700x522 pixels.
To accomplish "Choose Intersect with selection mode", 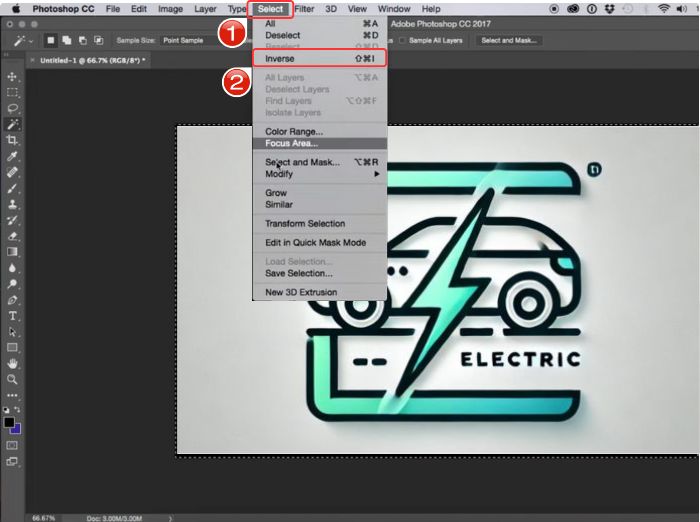I will [99, 41].
